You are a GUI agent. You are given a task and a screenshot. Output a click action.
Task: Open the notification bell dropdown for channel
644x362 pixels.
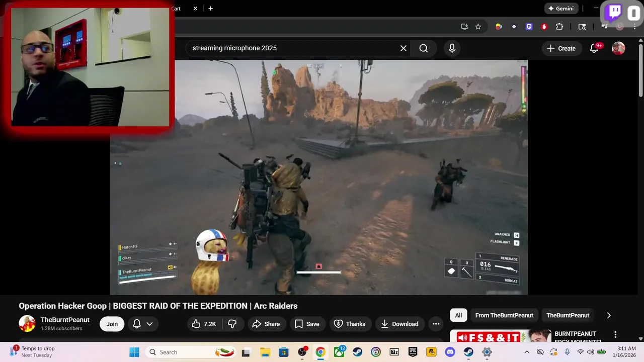click(x=142, y=324)
